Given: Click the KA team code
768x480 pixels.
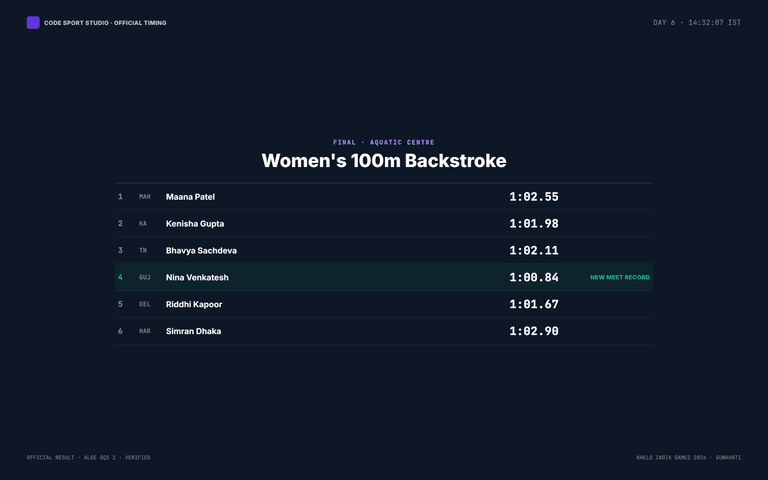Looking at the screenshot, I should (x=143, y=224).
